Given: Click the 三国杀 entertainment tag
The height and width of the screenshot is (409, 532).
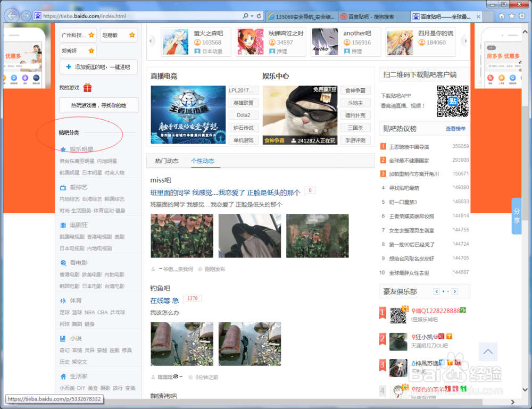Looking at the screenshot, I should (x=355, y=128).
